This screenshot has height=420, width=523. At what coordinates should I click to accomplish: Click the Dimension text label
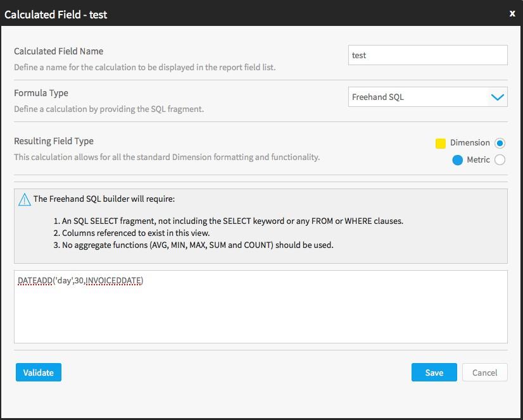coord(470,143)
